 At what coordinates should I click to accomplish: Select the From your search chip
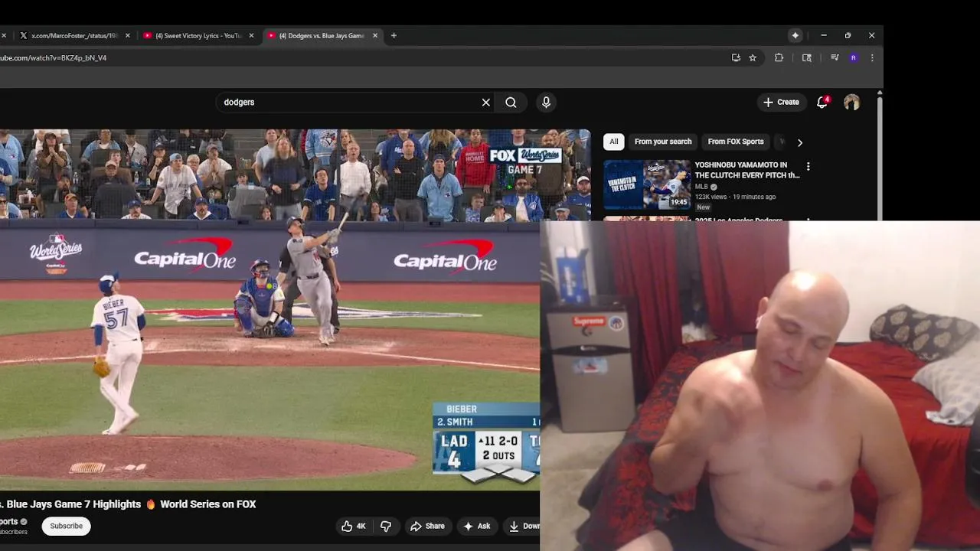[x=663, y=142]
